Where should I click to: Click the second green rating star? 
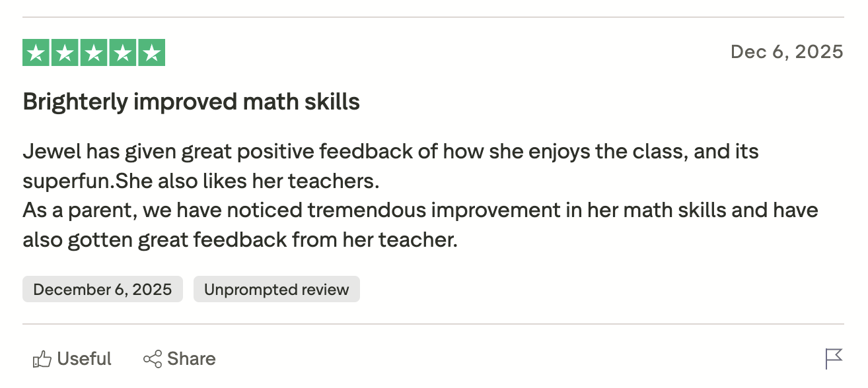(65, 53)
